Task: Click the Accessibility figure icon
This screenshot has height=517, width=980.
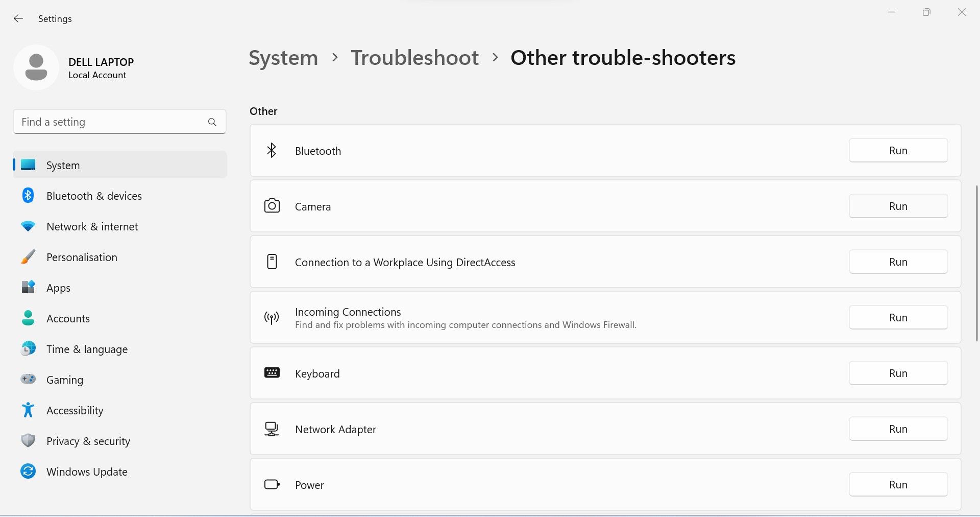Action: [28, 410]
